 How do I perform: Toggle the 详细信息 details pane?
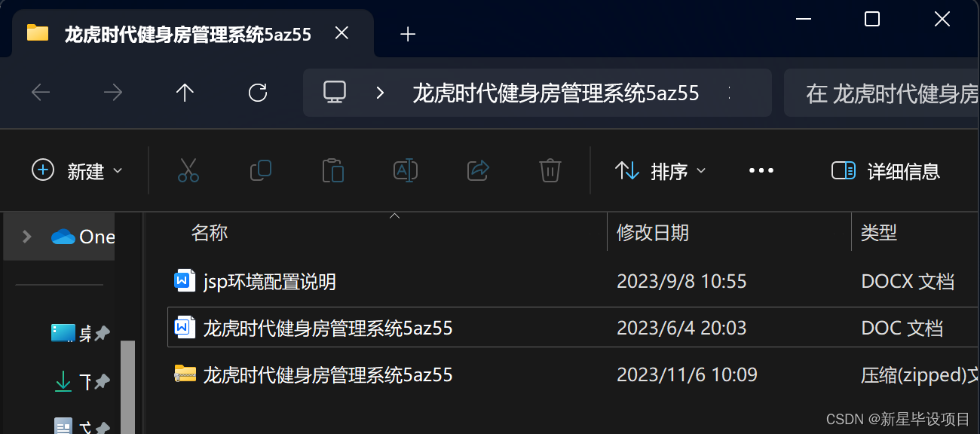point(886,171)
